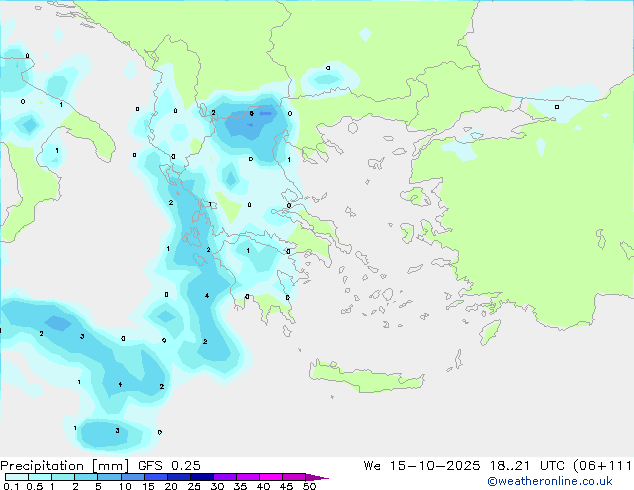Click the arrow tip beyond 50 mm
This screenshot has width=634, height=490.
pyautogui.click(x=317, y=477)
